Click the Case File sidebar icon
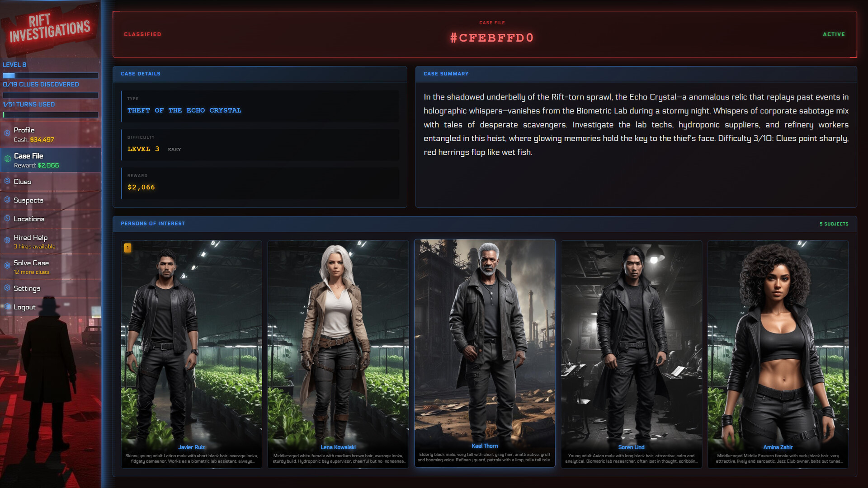This screenshot has width=868, height=488. pos(7,159)
